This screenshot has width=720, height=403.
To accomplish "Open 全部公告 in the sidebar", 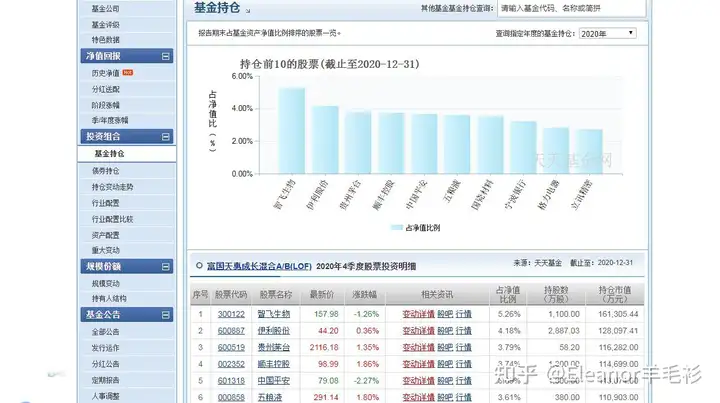I will (105, 332).
